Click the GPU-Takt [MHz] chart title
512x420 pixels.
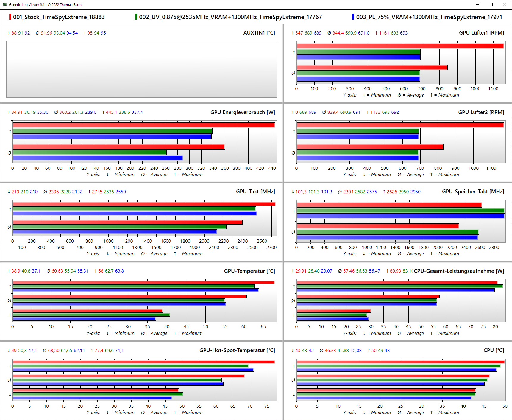[x=255, y=192]
